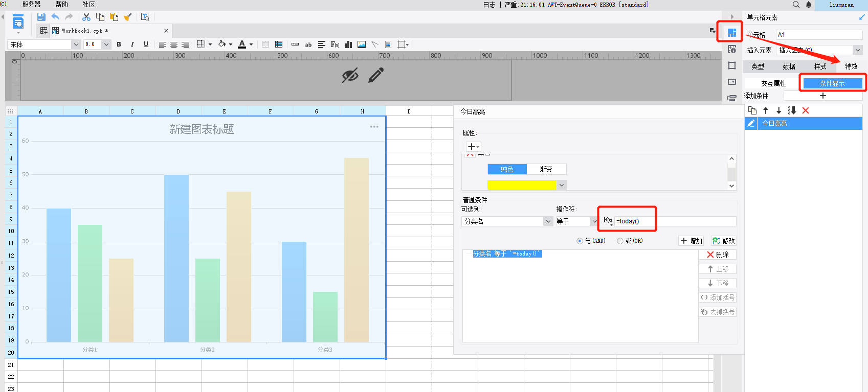The image size is (868, 392).
Task: Toggle italic formatting
Action: 132,44
